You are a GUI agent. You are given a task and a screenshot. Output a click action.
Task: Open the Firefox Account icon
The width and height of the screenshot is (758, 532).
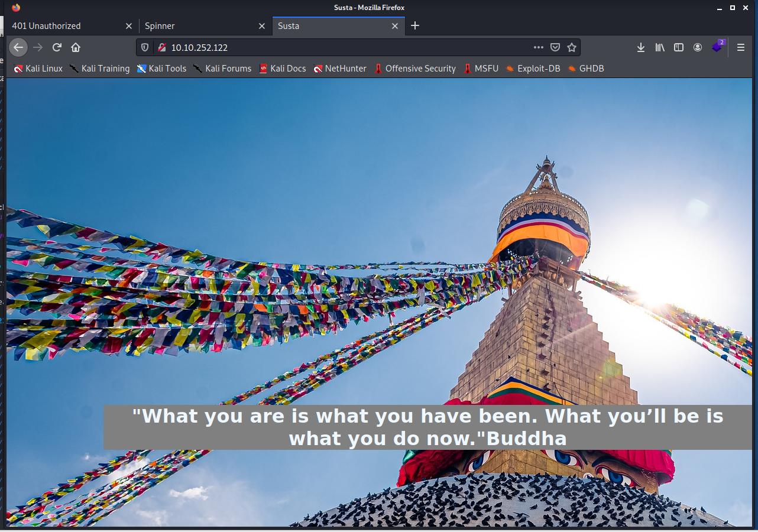(x=698, y=47)
